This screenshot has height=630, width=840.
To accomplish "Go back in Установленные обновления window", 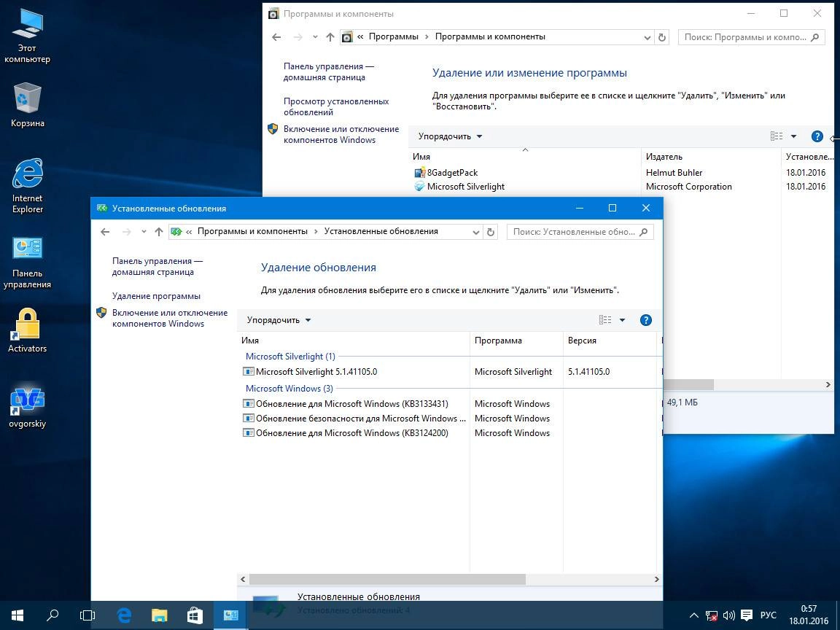I will 105,231.
